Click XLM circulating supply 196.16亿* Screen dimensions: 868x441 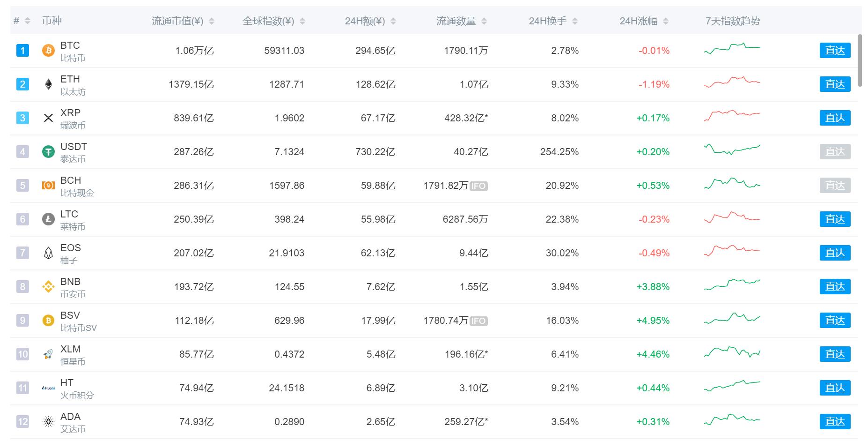coord(466,354)
